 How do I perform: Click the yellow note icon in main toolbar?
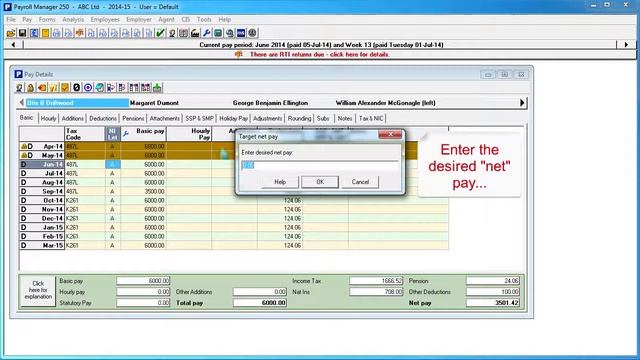(x=45, y=33)
